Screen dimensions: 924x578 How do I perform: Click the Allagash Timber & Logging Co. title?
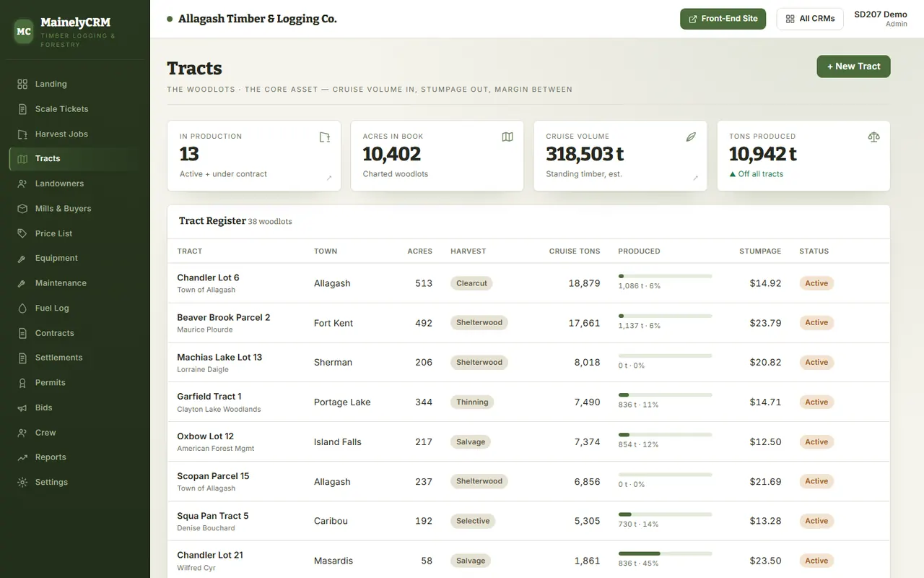[x=258, y=19]
